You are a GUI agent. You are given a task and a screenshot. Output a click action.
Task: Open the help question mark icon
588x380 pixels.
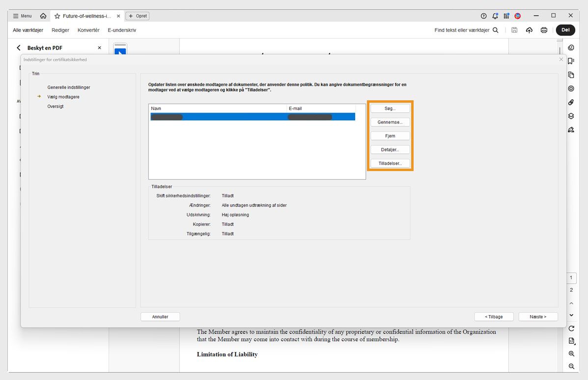click(483, 16)
